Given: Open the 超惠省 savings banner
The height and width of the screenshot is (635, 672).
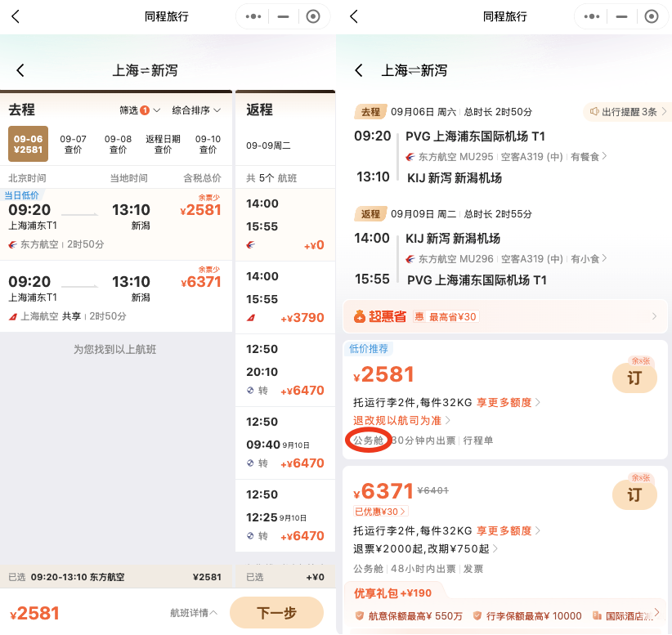Looking at the screenshot, I should [x=505, y=316].
